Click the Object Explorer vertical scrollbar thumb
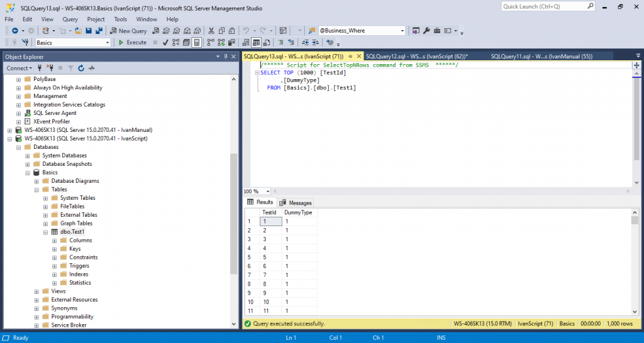 [x=233, y=214]
